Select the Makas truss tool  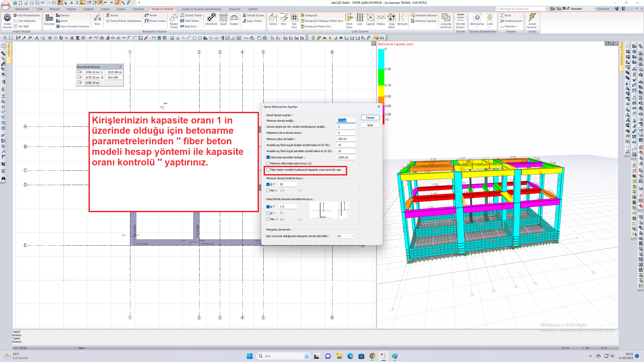click(x=381, y=20)
